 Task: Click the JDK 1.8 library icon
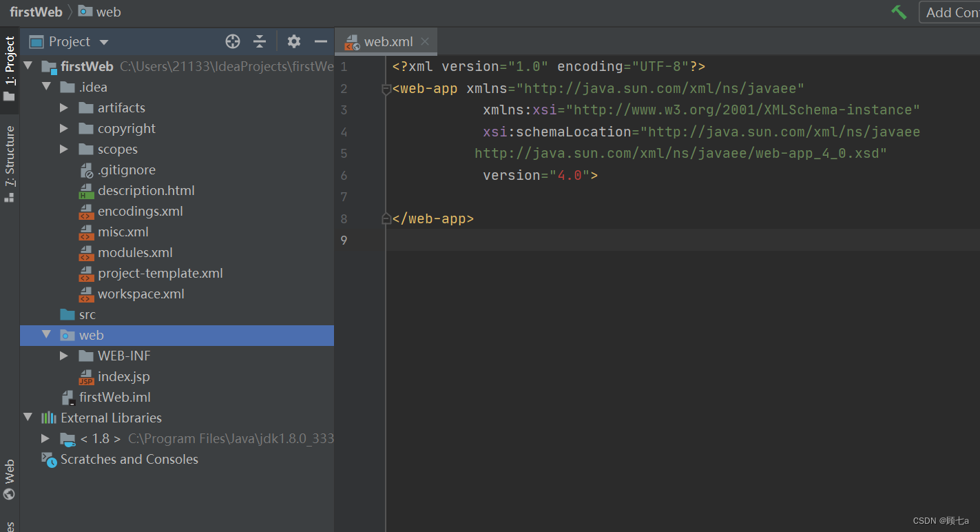click(67, 439)
